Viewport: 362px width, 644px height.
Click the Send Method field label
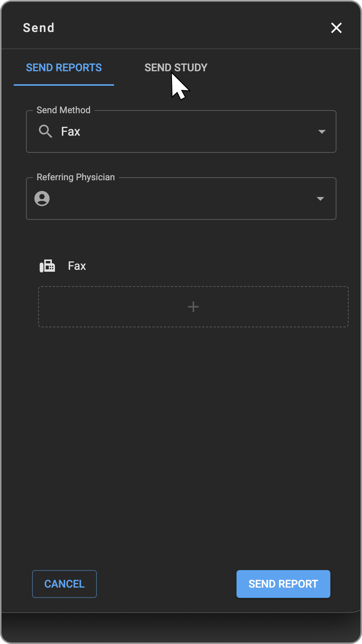click(63, 110)
